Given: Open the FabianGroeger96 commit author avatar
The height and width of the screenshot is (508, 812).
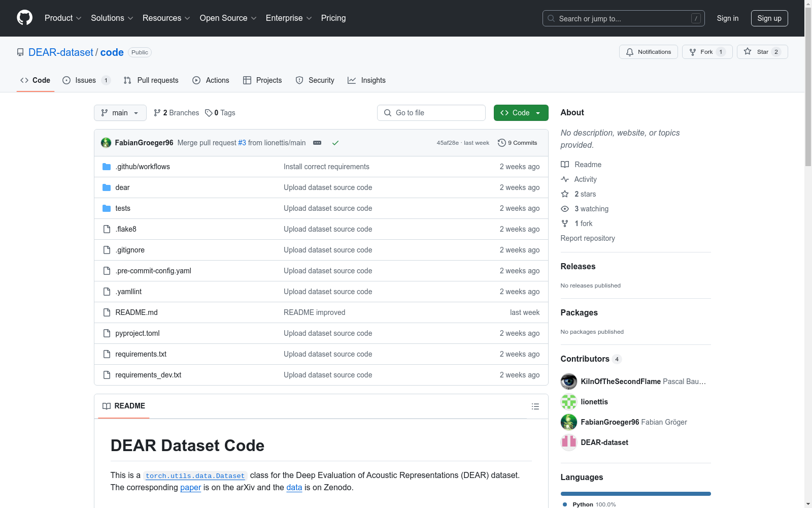Looking at the screenshot, I should [x=106, y=143].
